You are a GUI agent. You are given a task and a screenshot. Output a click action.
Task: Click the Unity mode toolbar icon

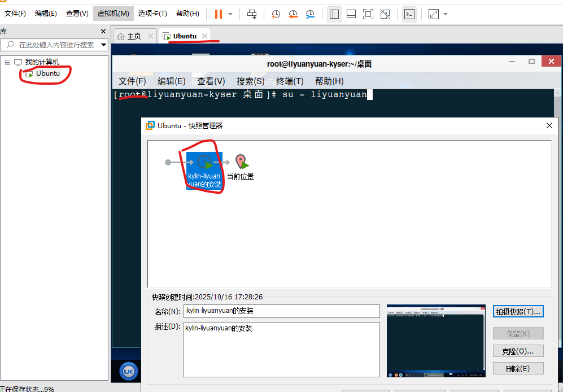(x=385, y=14)
